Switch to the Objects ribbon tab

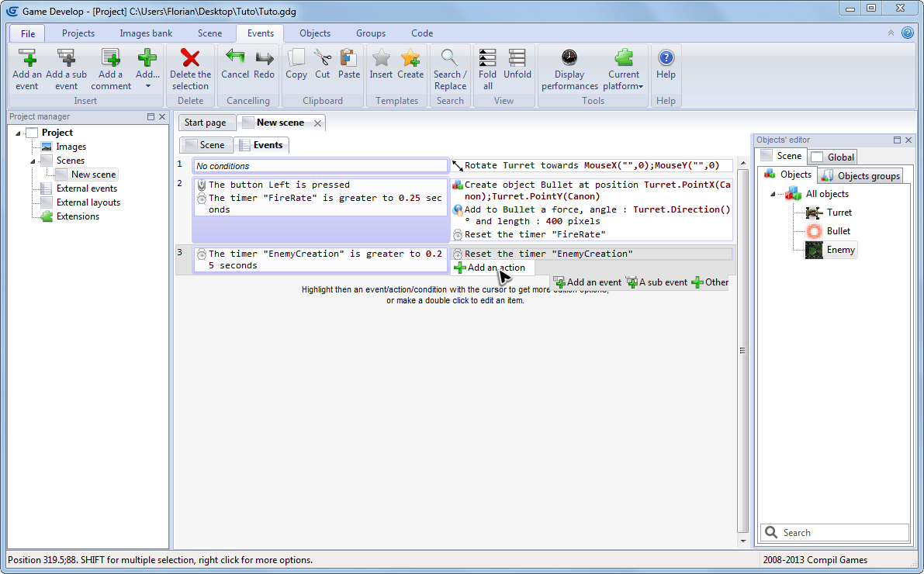(x=315, y=33)
